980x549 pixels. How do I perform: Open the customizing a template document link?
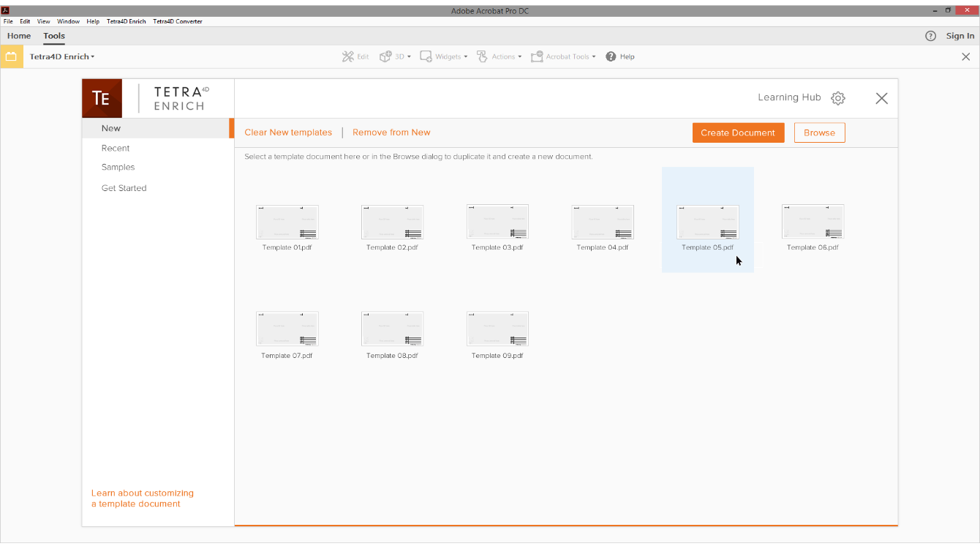tap(143, 498)
